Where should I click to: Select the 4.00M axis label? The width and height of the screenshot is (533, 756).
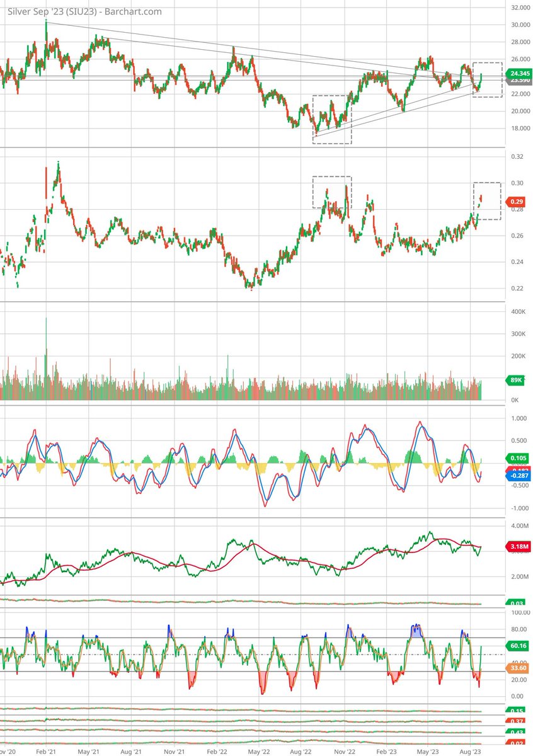(519, 525)
